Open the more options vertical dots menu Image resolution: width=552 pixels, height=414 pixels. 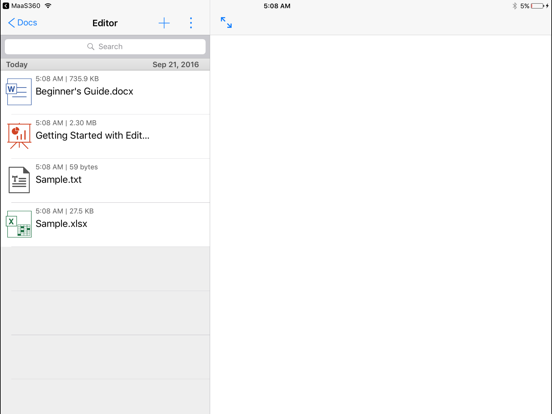(x=191, y=23)
